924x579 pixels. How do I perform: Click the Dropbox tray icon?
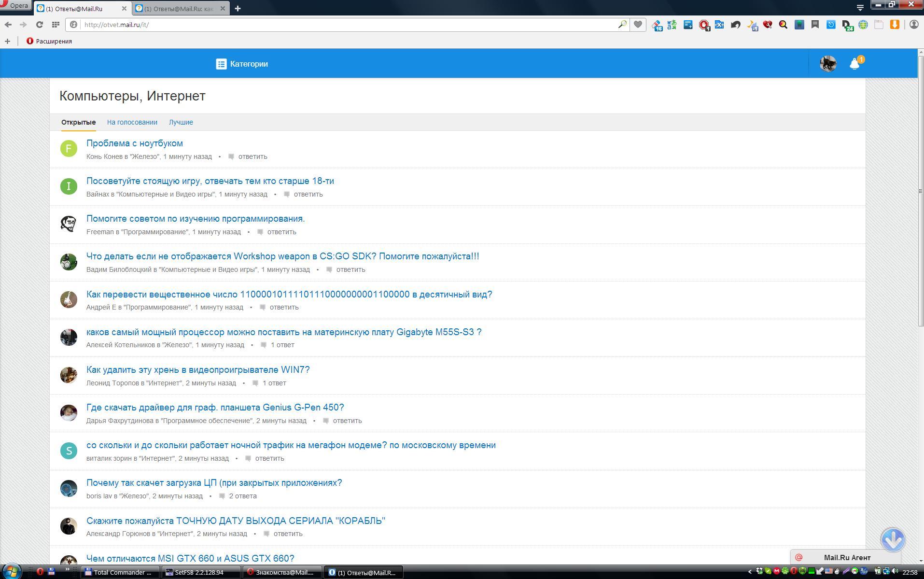coord(759,572)
